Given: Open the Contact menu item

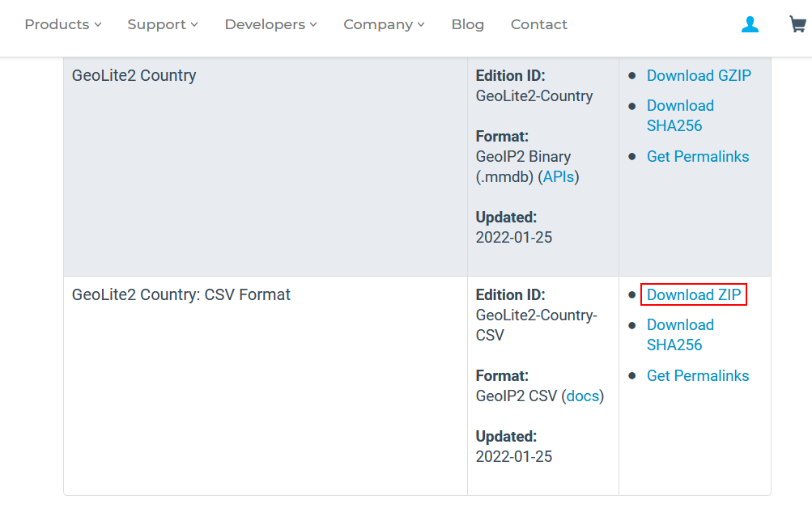Looking at the screenshot, I should click(x=538, y=24).
